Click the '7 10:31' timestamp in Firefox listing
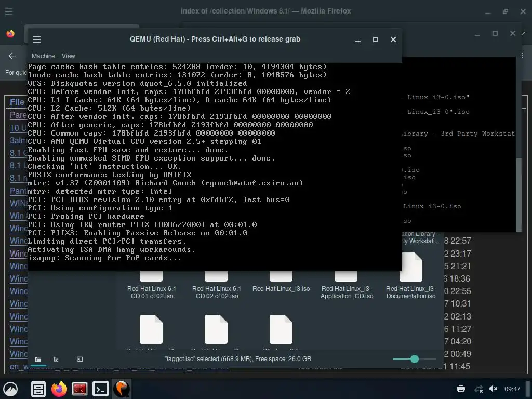The image size is (532, 399). click(457, 303)
